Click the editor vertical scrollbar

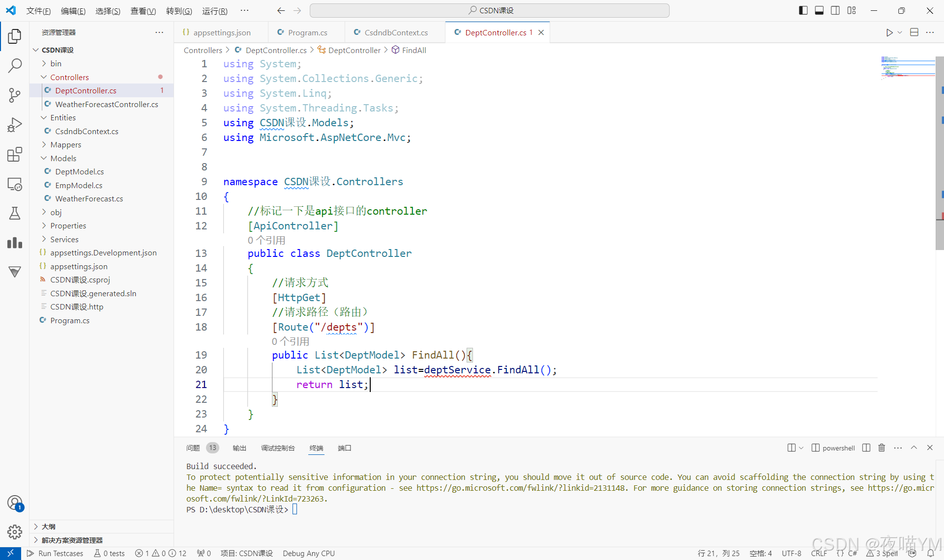940,152
